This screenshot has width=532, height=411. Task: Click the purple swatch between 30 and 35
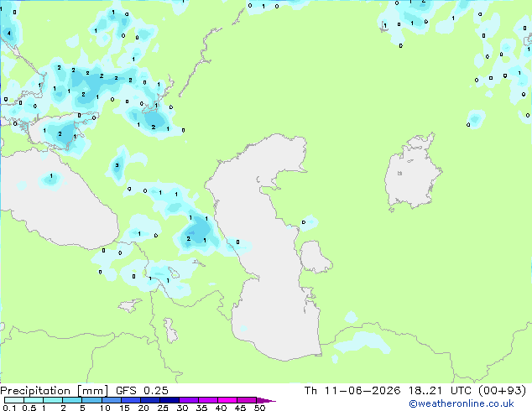coord(189,400)
